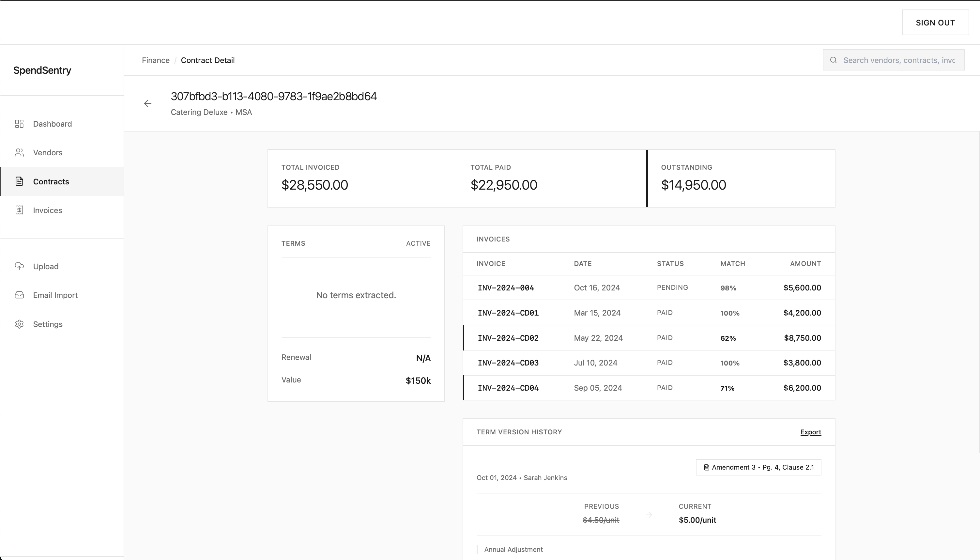Open the Contracts section icon

[19, 181]
